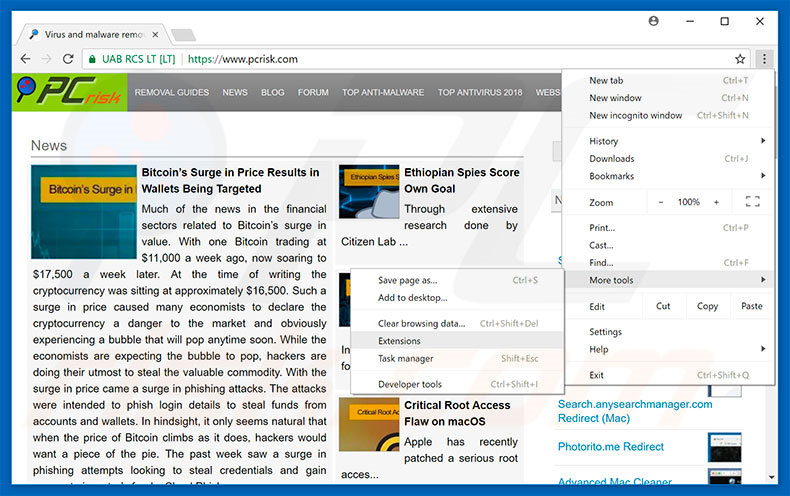The width and height of the screenshot is (790, 496).
Task: Click zoom out minus button
Action: (x=661, y=203)
